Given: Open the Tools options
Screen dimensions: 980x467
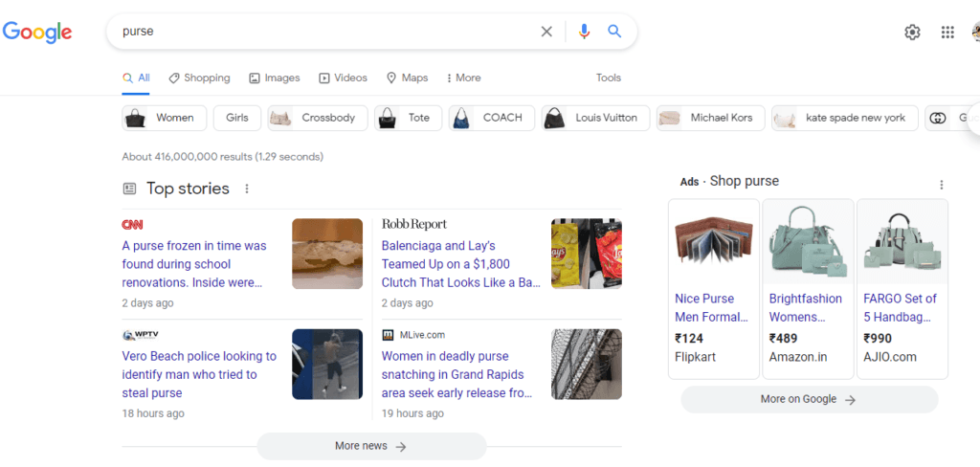Looking at the screenshot, I should tap(608, 78).
